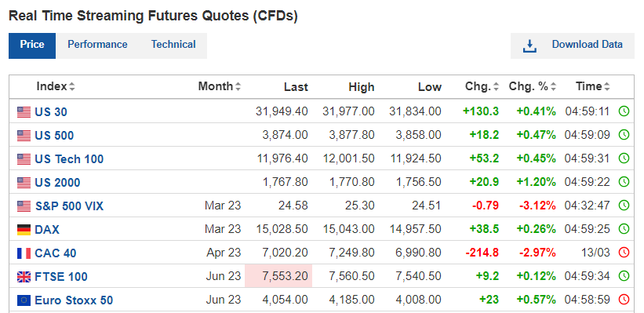644x313 pixels.
Task: Switch to the Technical tab
Action: (x=173, y=45)
